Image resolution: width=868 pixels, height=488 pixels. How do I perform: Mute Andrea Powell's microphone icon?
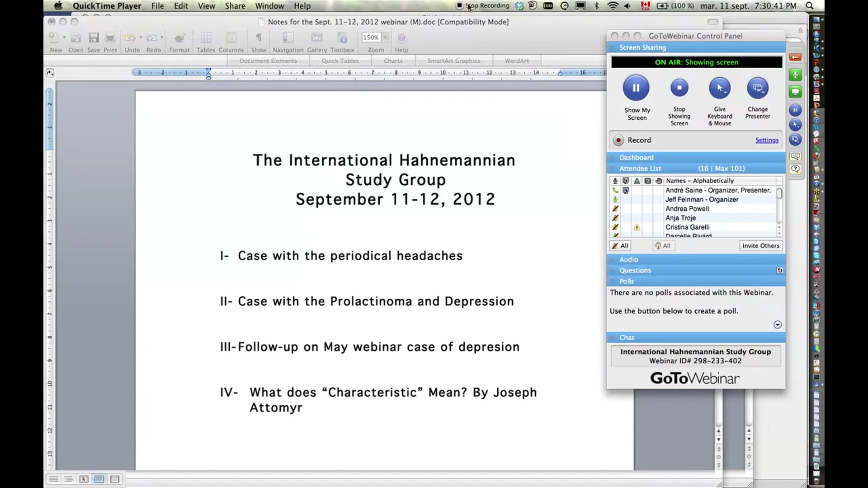(615, 208)
